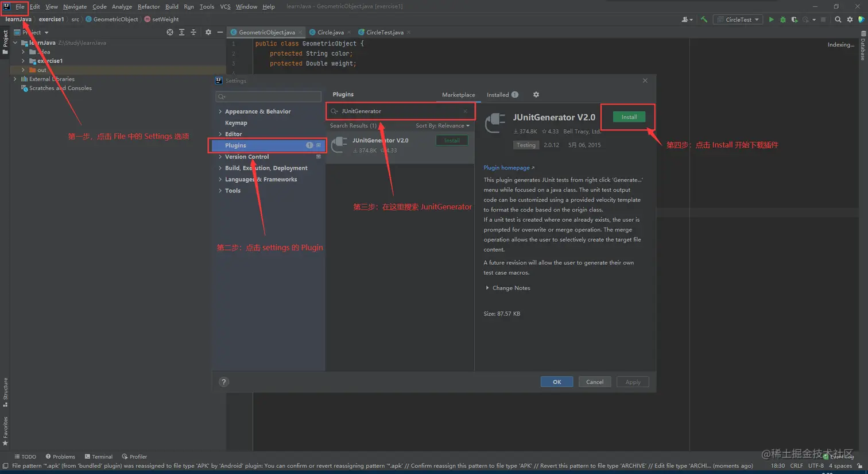Open Search Everywhere magnifier icon

tap(838, 19)
